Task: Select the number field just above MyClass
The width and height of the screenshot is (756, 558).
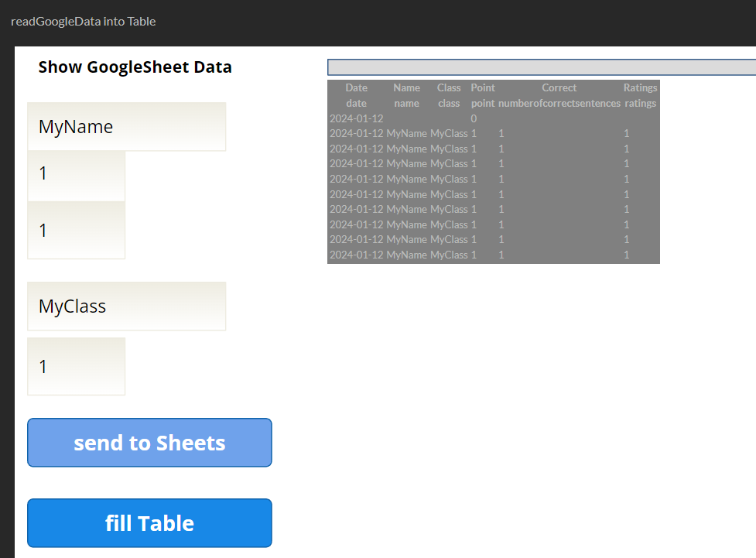Action: click(76, 231)
